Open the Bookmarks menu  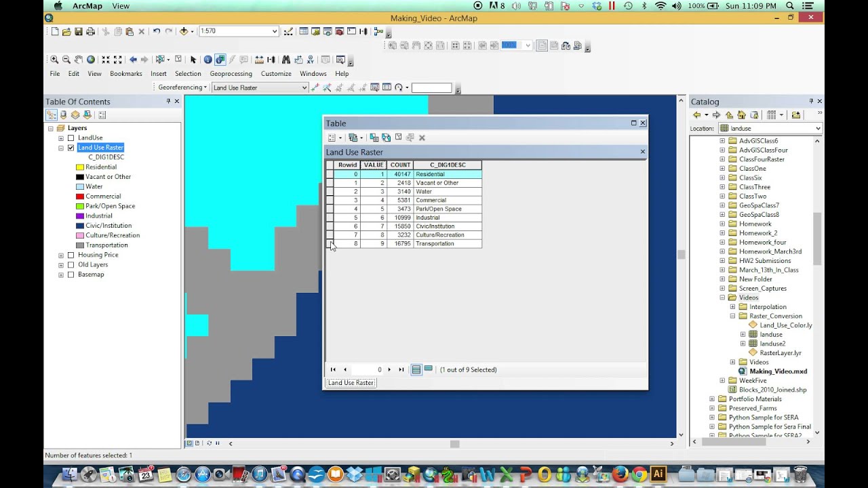[126, 74]
